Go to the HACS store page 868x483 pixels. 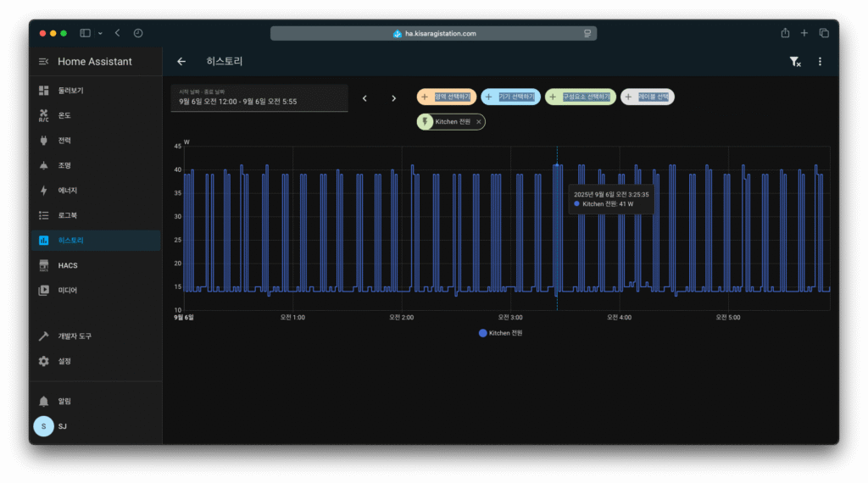click(68, 265)
